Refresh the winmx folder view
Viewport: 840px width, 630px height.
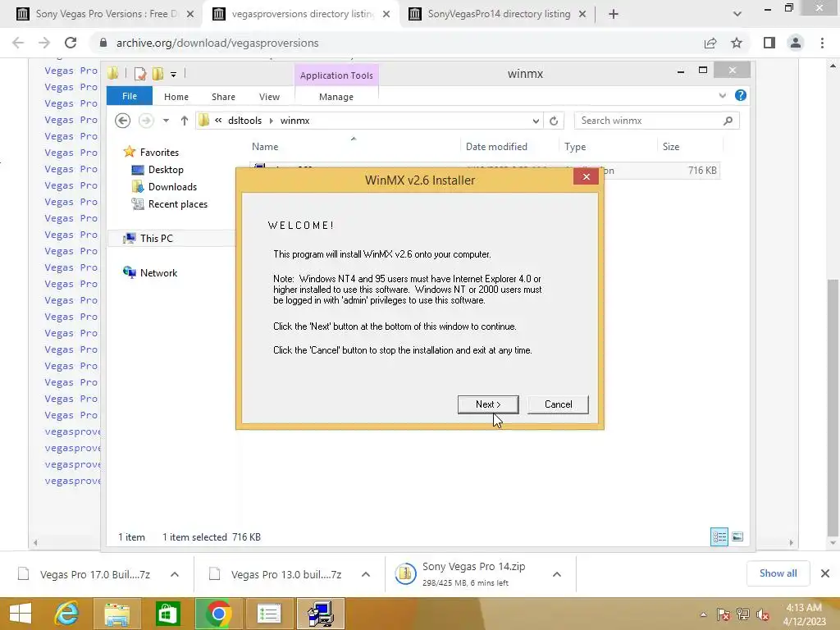554,121
